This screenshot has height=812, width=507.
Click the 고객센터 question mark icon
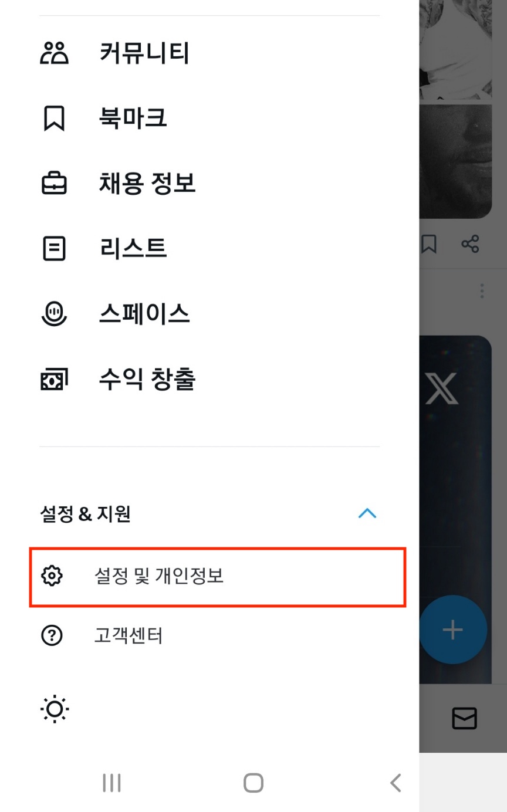[52, 635]
